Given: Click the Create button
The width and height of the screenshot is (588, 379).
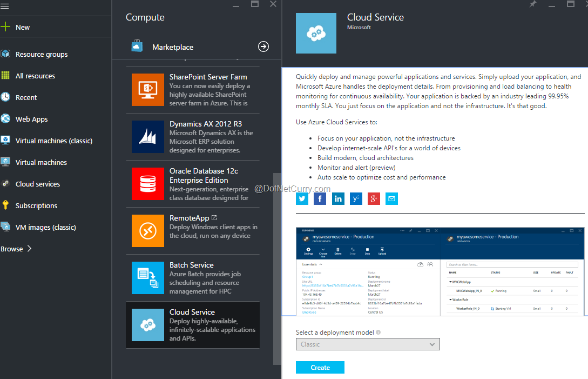Looking at the screenshot, I should point(320,367).
